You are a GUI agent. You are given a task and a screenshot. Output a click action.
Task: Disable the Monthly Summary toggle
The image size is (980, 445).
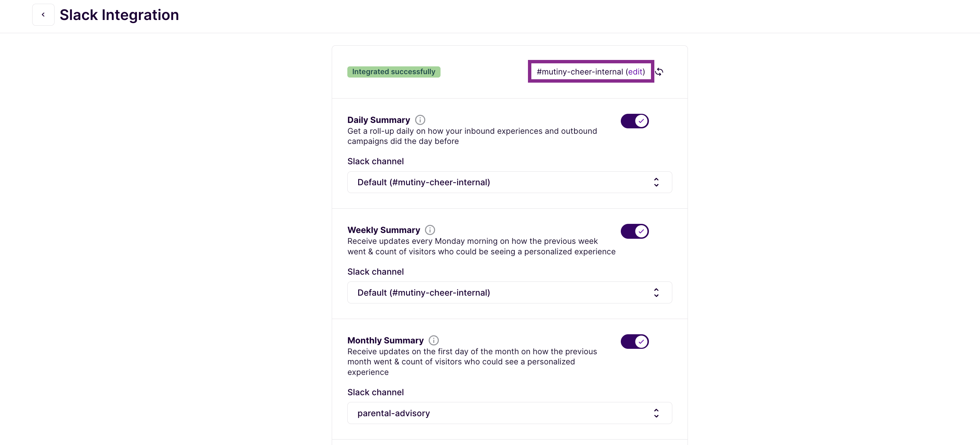[x=635, y=341]
